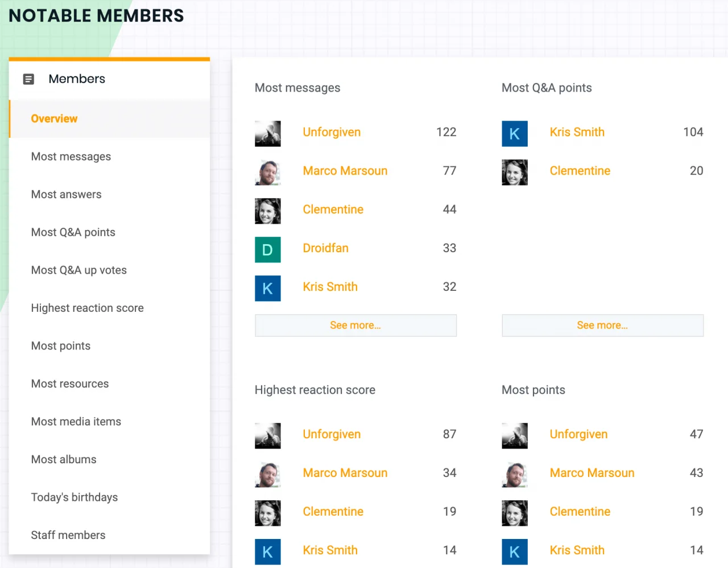Show Staff members page

(68, 535)
